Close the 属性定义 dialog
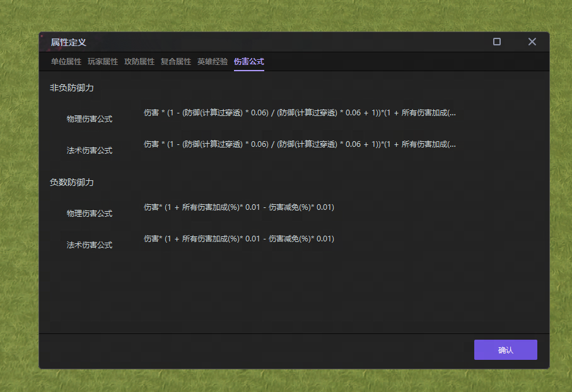Viewport: 572px width, 392px height. pos(532,42)
